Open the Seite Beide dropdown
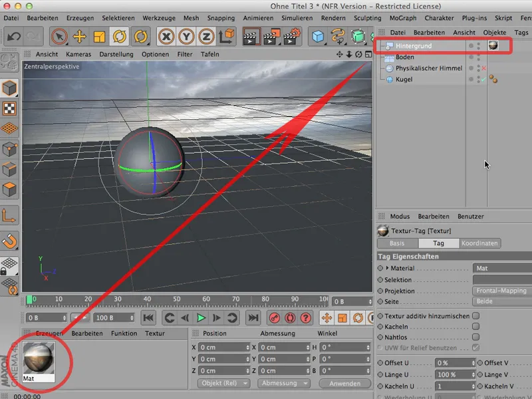This screenshot has height=399, width=532. 502,301
